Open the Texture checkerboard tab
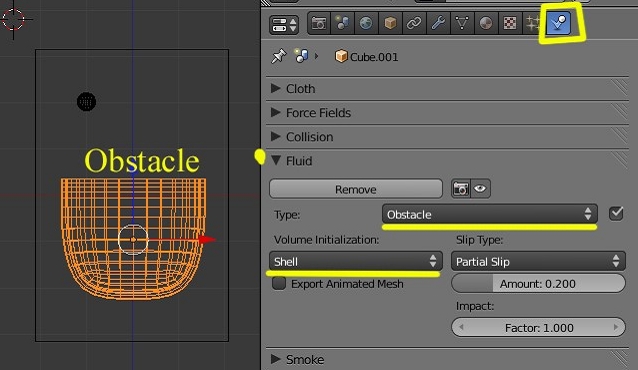 click(510, 23)
